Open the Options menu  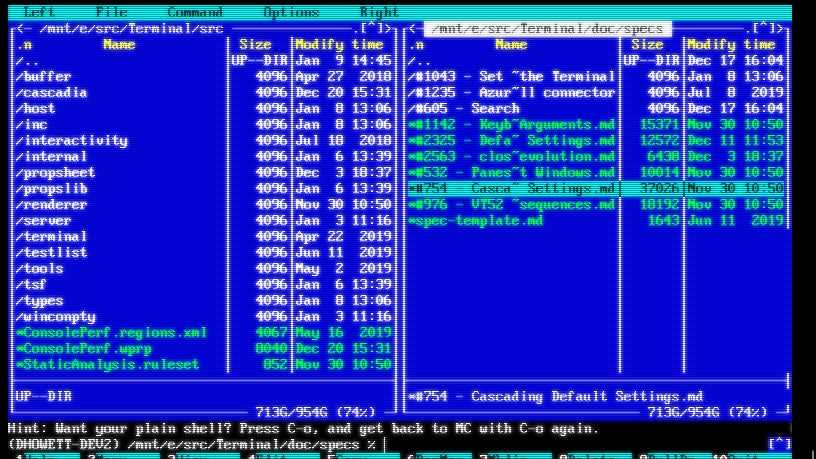[x=291, y=13]
